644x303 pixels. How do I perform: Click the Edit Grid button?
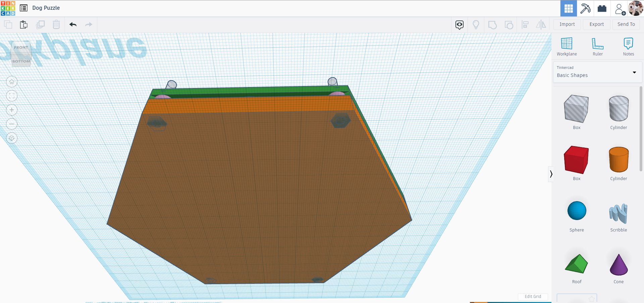tap(533, 297)
